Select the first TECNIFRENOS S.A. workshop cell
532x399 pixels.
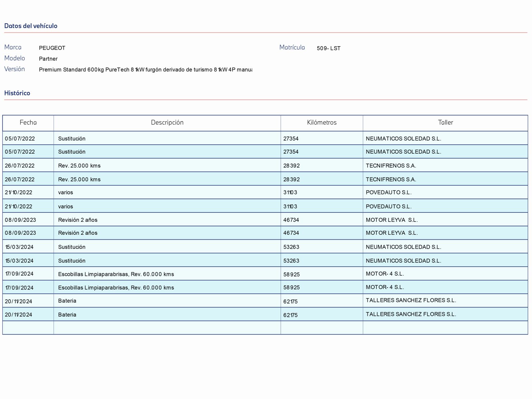click(391, 166)
